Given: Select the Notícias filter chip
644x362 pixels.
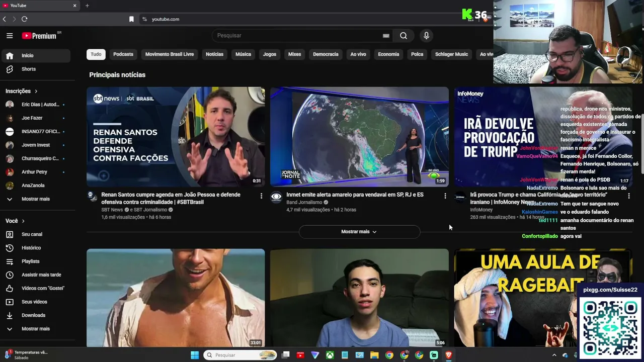Looking at the screenshot, I should pyautogui.click(x=214, y=54).
